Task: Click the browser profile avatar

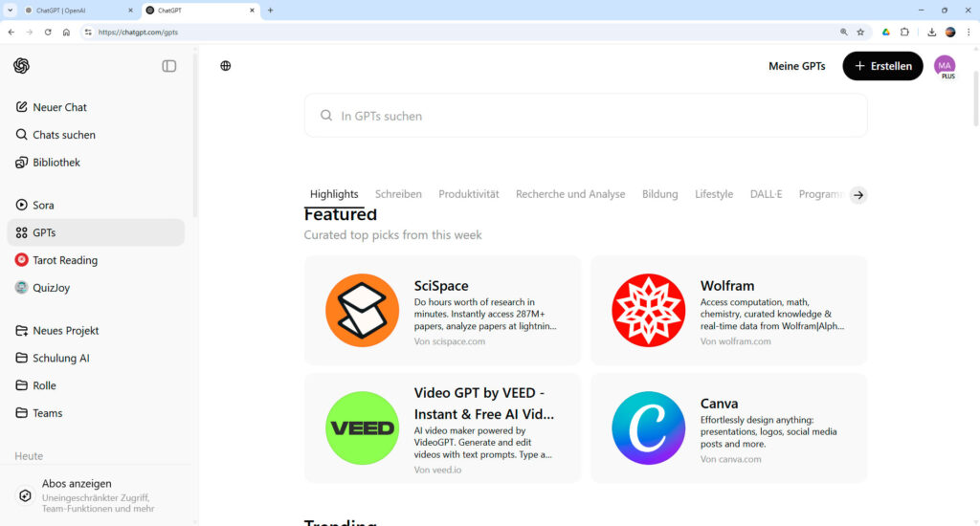Action: pos(950,32)
